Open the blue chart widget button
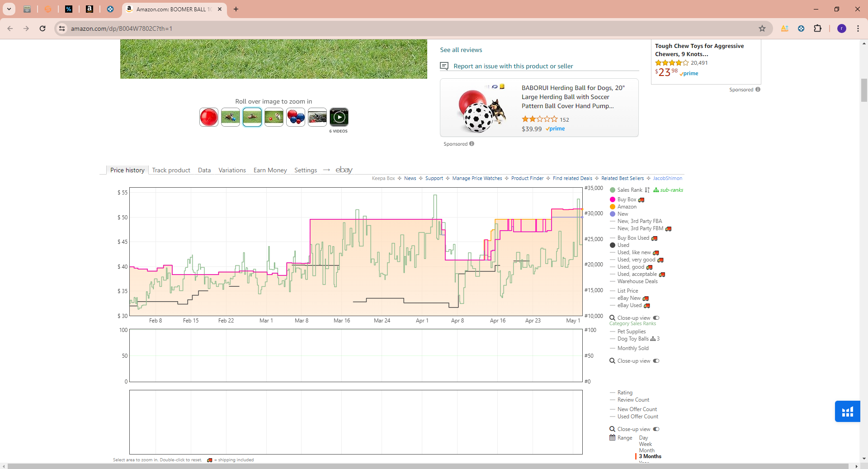The height and width of the screenshot is (469, 868). point(847,411)
